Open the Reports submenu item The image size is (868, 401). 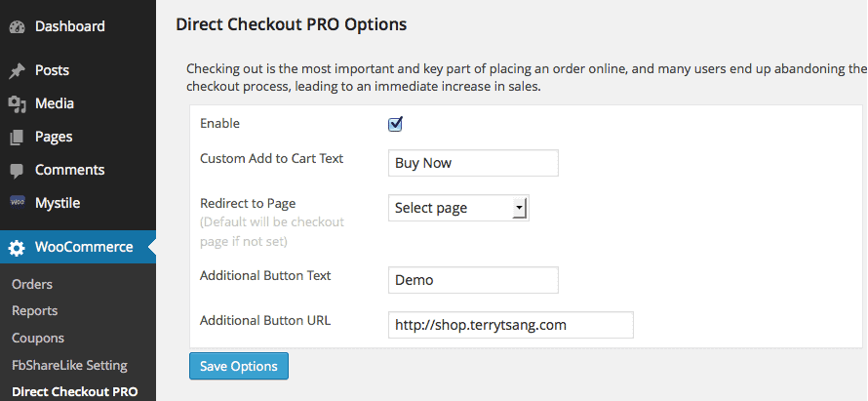click(34, 310)
